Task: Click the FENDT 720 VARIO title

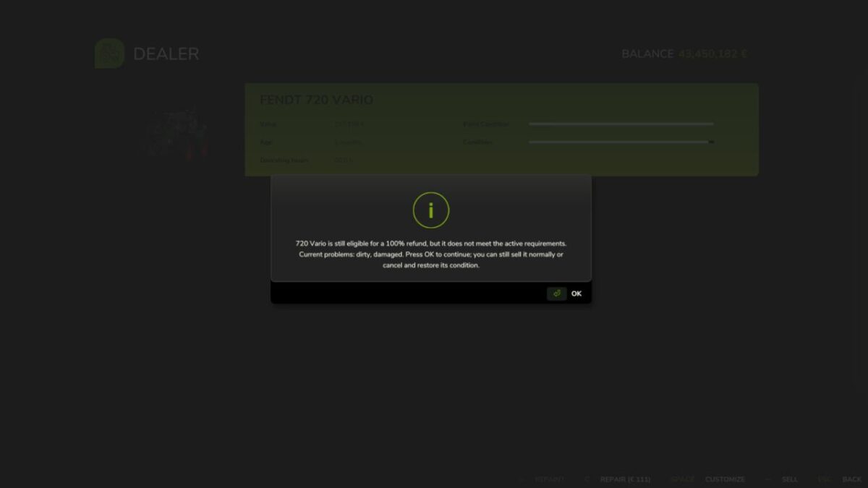Action: click(317, 100)
